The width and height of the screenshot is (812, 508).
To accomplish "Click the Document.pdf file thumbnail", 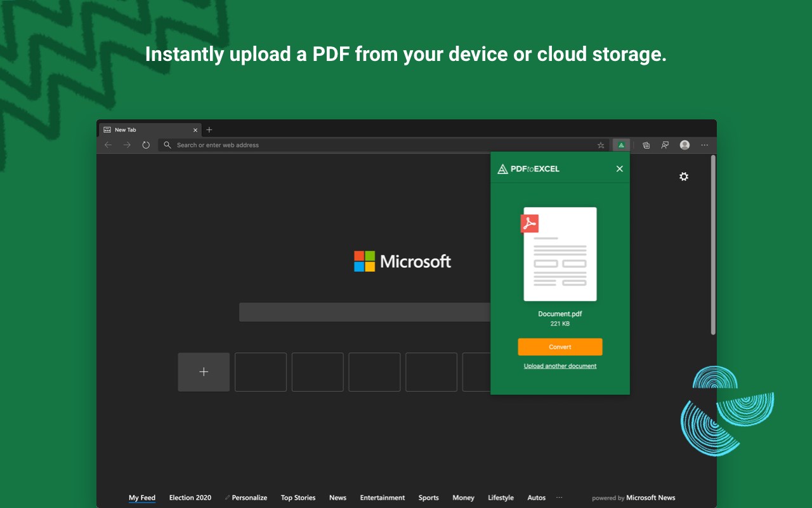I will pyautogui.click(x=560, y=254).
